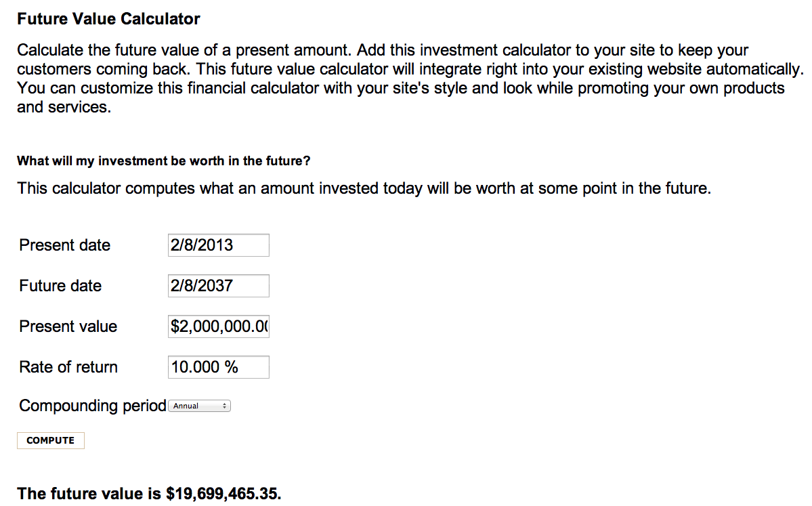Image resolution: width=812 pixels, height=506 pixels.
Task: Click the "Present date" label text
Action: point(65,245)
